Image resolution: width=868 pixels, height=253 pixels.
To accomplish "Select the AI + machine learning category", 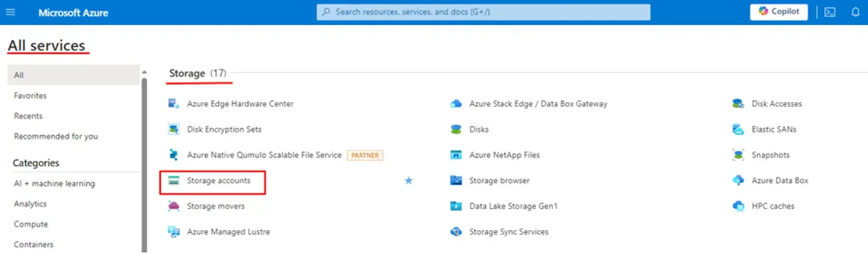I will pyautogui.click(x=54, y=184).
